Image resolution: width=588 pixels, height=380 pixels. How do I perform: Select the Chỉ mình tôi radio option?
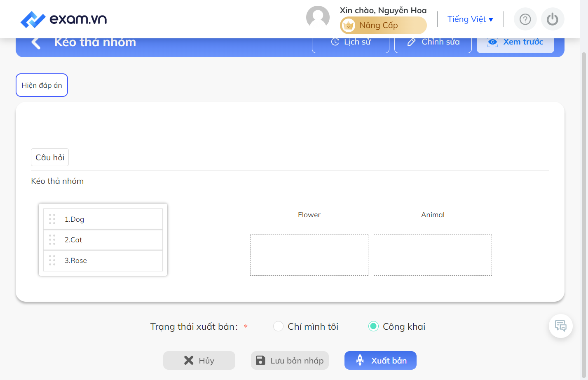[x=278, y=326]
